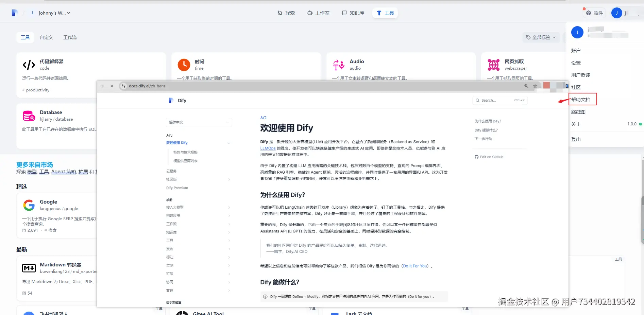
Task: Collapse the 欢迎使用 Dify sidebar section
Action: [228, 143]
